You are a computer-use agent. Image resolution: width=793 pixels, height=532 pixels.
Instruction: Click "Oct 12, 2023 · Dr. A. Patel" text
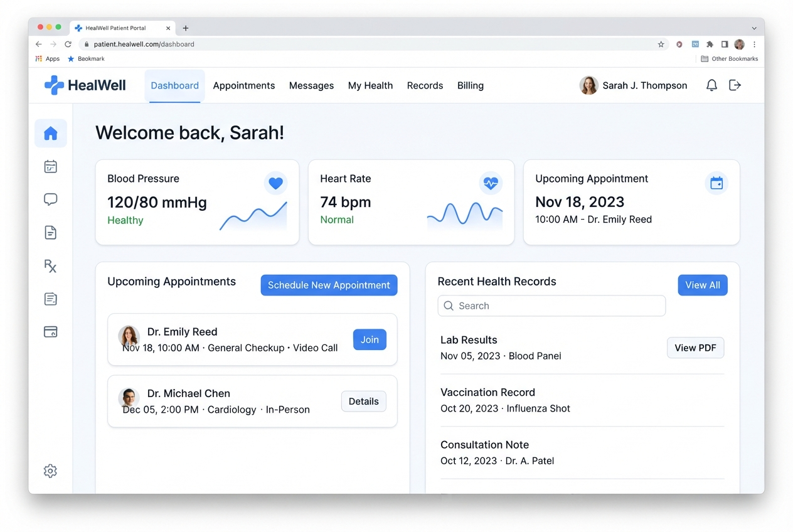pos(497,460)
